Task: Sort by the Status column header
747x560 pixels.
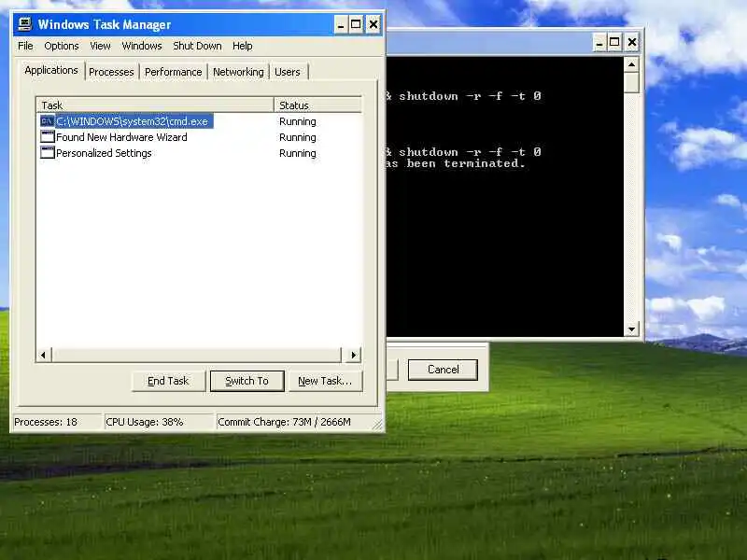Action: [317, 105]
